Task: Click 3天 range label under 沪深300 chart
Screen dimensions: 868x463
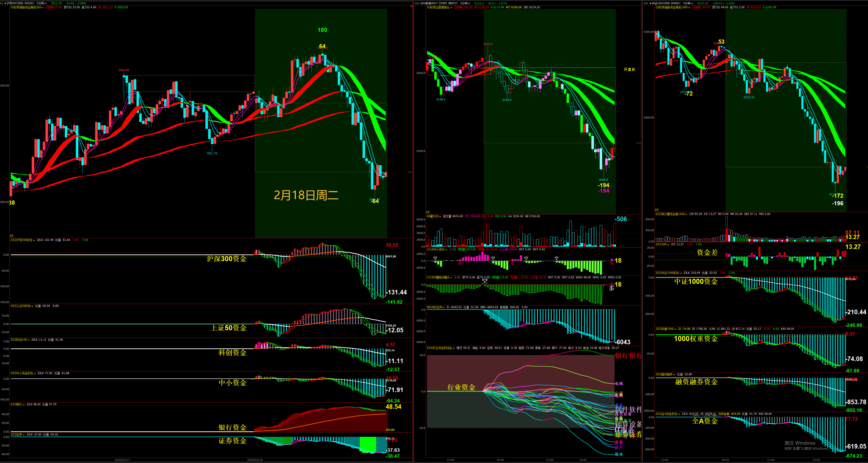Action: pos(11,236)
